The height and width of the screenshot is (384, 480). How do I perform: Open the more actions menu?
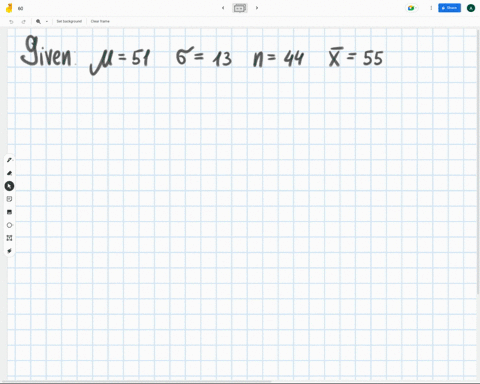click(x=431, y=8)
